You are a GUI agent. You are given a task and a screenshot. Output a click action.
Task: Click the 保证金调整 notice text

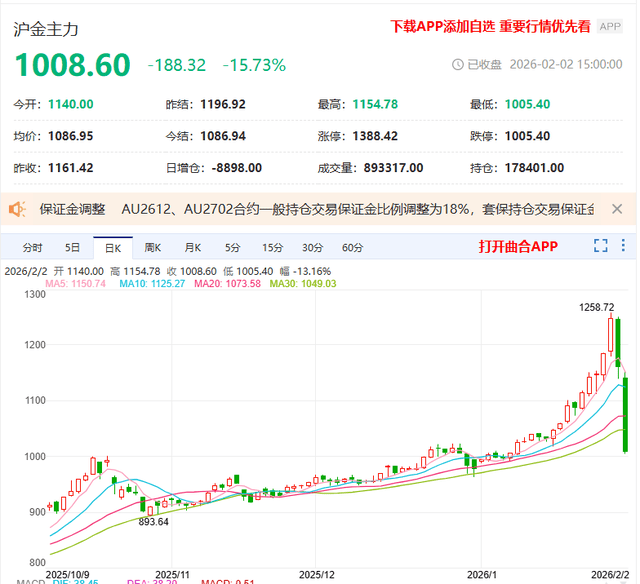pos(72,209)
